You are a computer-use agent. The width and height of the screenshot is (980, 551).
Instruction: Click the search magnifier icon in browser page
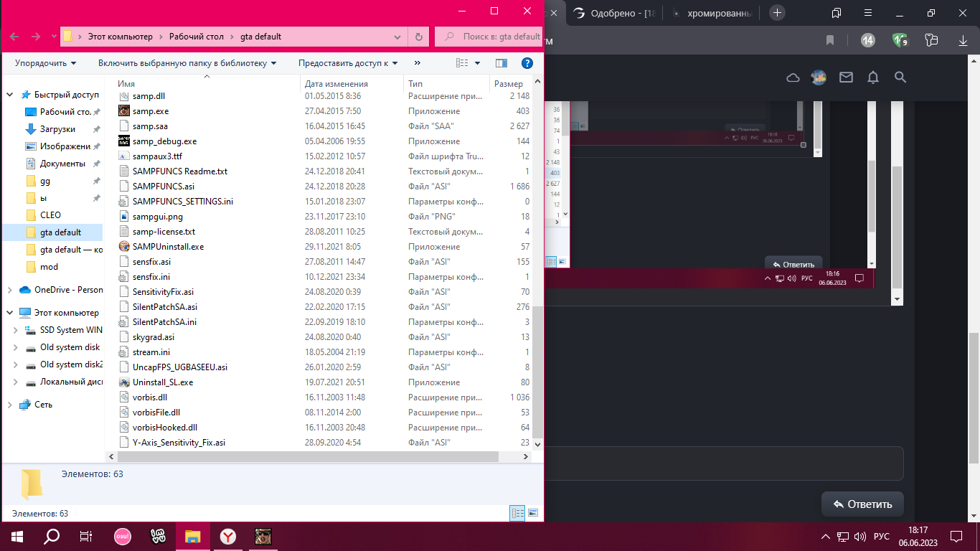(900, 77)
